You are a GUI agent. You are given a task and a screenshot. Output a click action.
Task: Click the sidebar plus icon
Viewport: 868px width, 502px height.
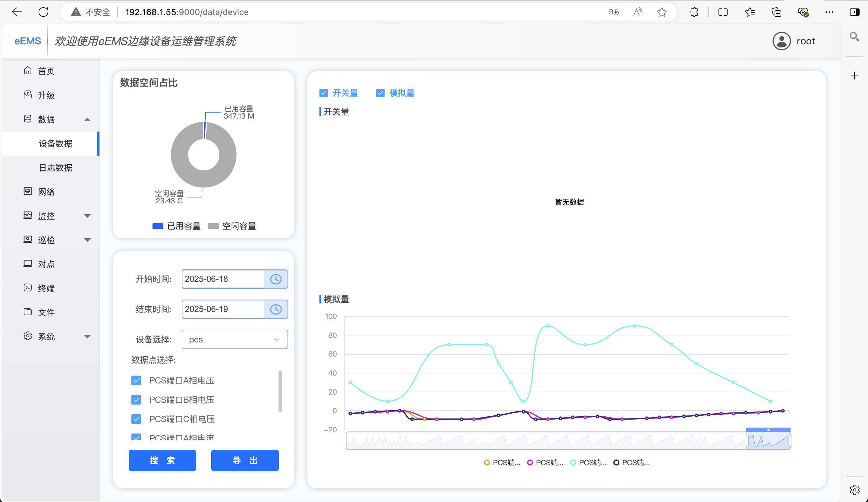(854, 76)
